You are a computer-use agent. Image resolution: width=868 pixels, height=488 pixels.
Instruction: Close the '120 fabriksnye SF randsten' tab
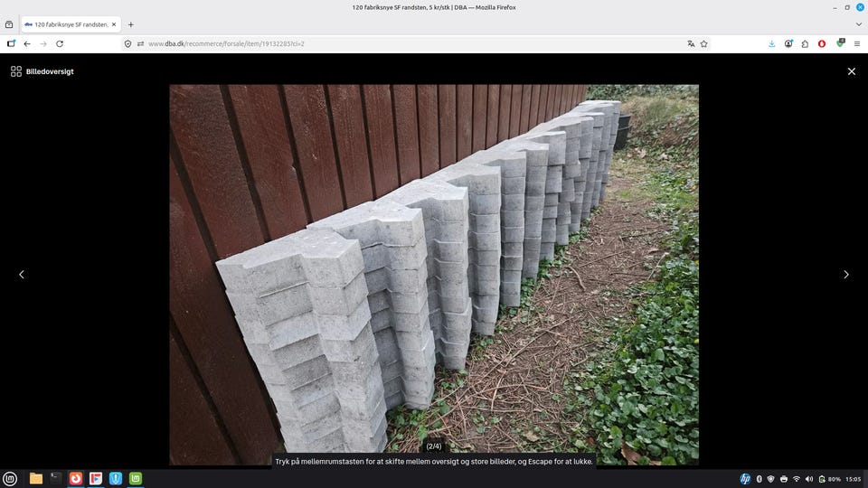[114, 24]
